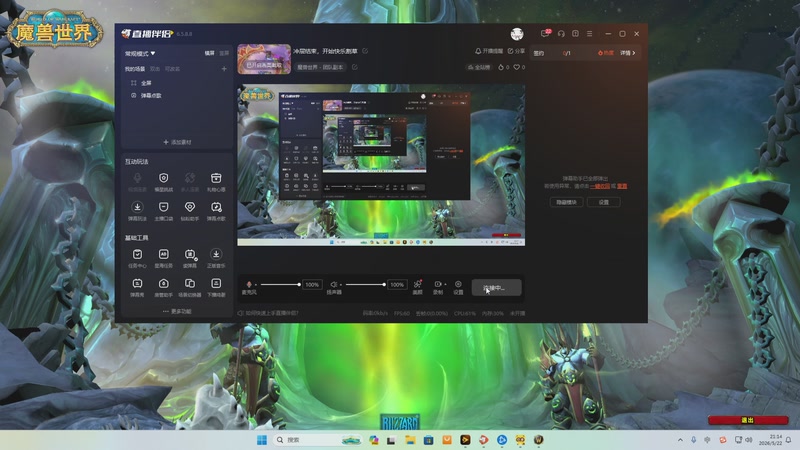The width and height of the screenshot is (800, 450).
Task: Expand the 录制 options dropdown arrow
Action: [445, 284]
